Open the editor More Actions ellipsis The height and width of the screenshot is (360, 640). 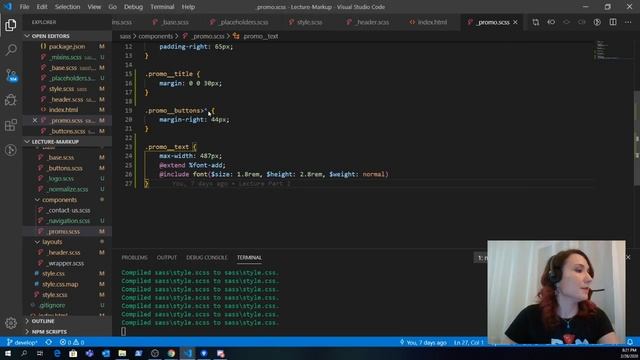coord(628,22)
